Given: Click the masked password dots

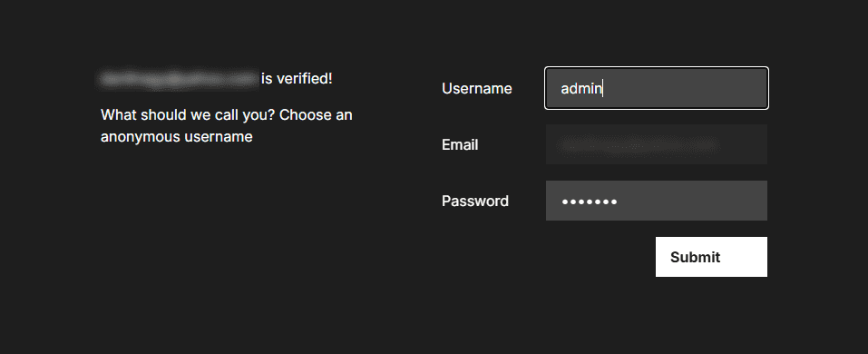Looking at the screenshot, I should [x=590, y=202].
